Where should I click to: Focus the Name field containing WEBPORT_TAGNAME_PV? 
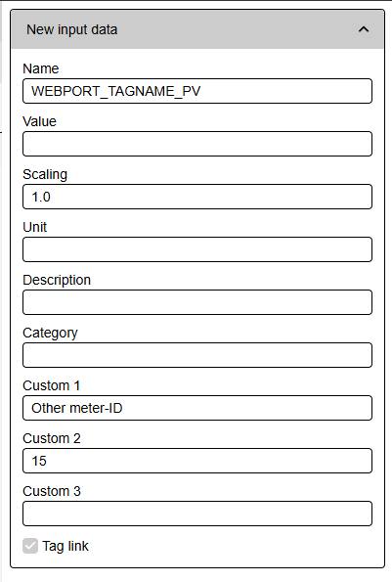pos(197,91)
